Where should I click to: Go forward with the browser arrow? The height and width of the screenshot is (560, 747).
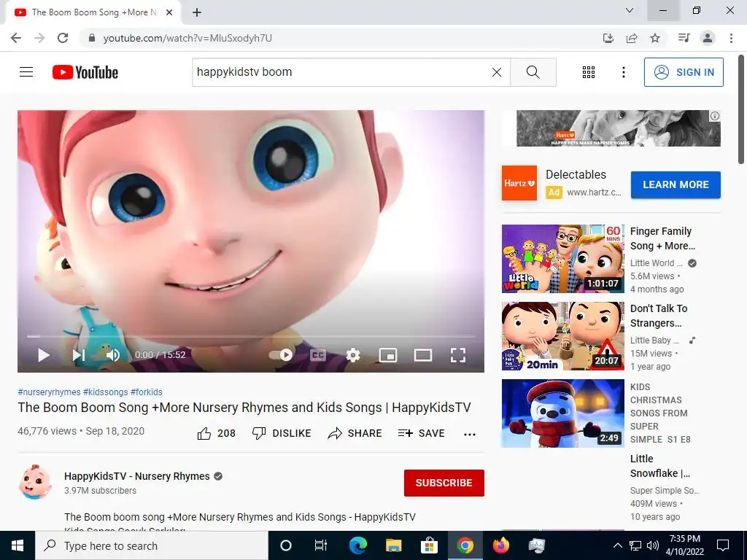point(39,38)
